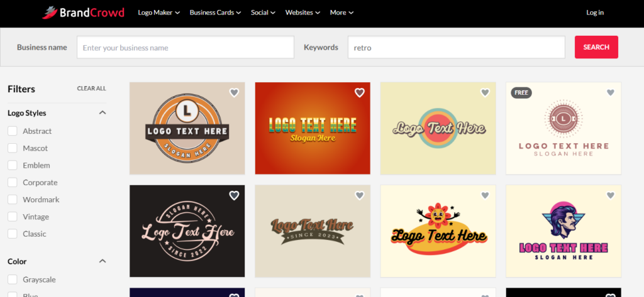Click heart on red gradient retro logo
The image size is (644, 297).
coord(360,93)
